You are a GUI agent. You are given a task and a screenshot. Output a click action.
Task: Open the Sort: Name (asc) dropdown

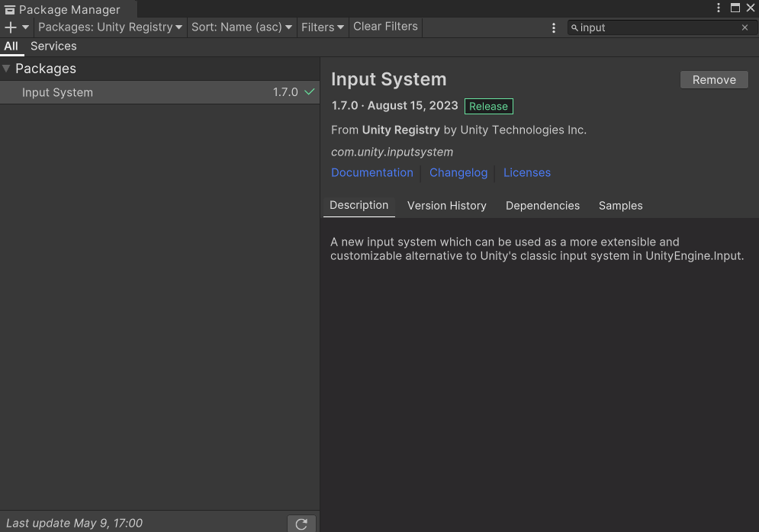tap(242, 27)
